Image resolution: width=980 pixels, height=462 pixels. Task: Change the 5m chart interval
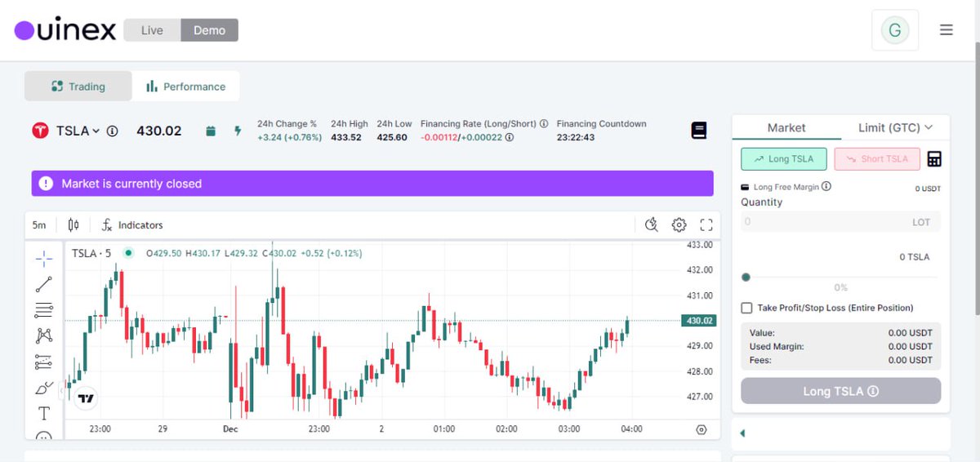pos(39,224)
